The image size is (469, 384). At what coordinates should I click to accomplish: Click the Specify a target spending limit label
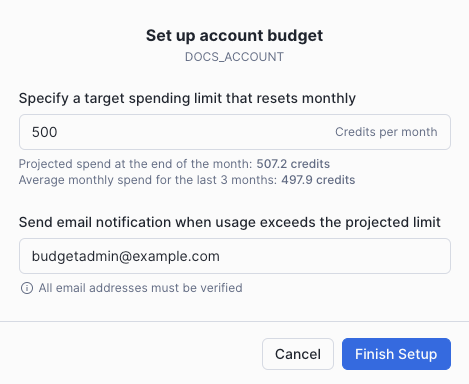coord(187,99)
